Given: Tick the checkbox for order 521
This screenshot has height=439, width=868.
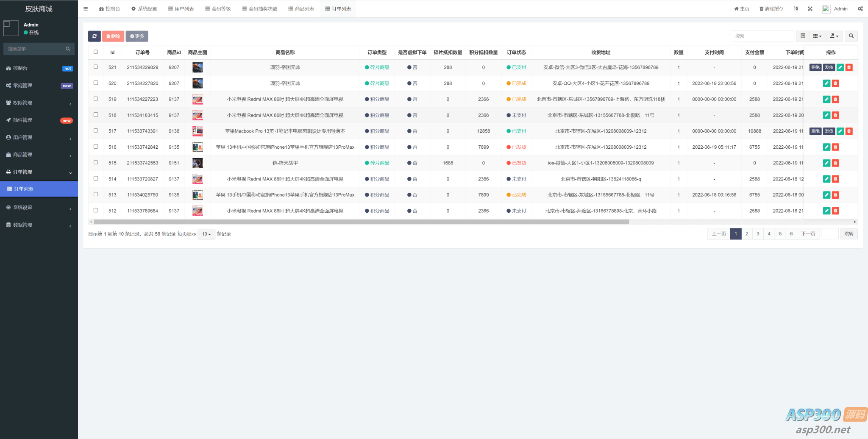Looking at the screenshot, I should click(x=96, y=67).
